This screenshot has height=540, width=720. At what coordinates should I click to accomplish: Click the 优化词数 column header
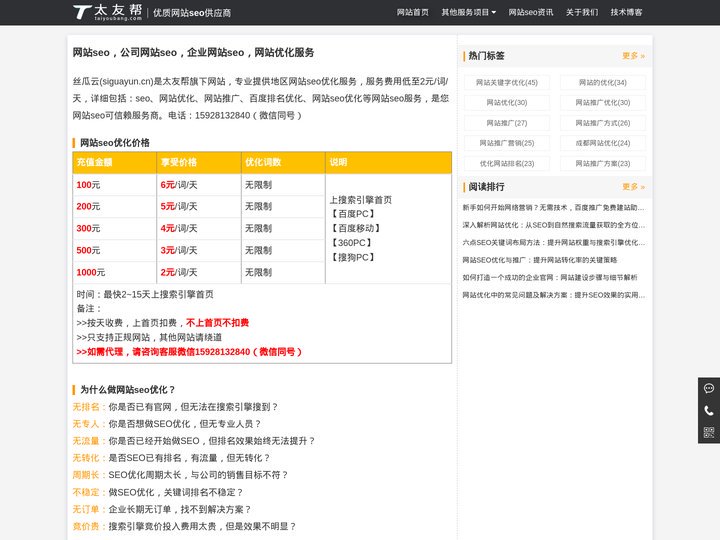pos(283,163)
